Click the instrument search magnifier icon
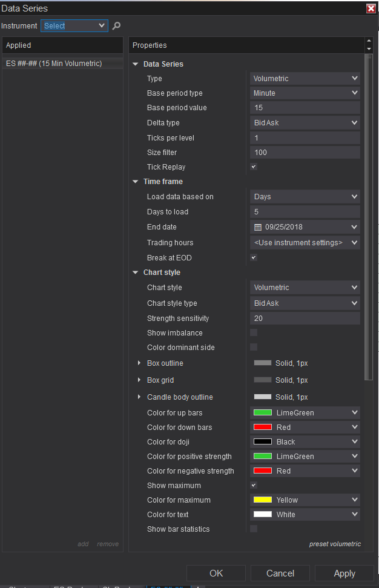The image size is (379, 588). pyautogui.click(x=117, y=26)
